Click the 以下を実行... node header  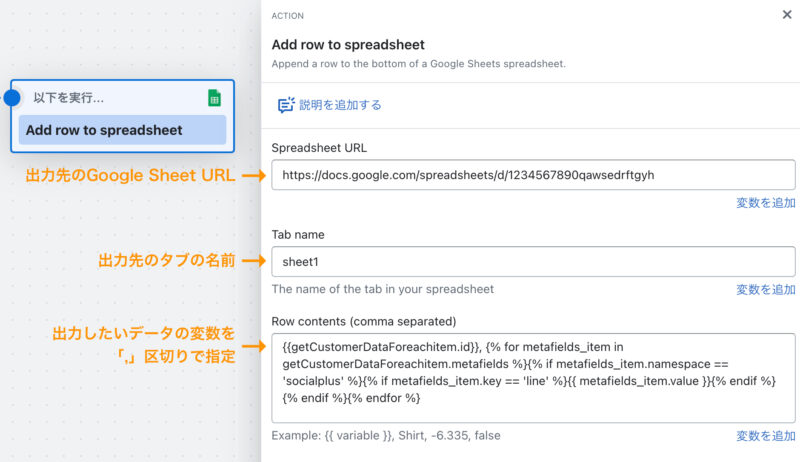pyautogui.click(x=68, y=97)
